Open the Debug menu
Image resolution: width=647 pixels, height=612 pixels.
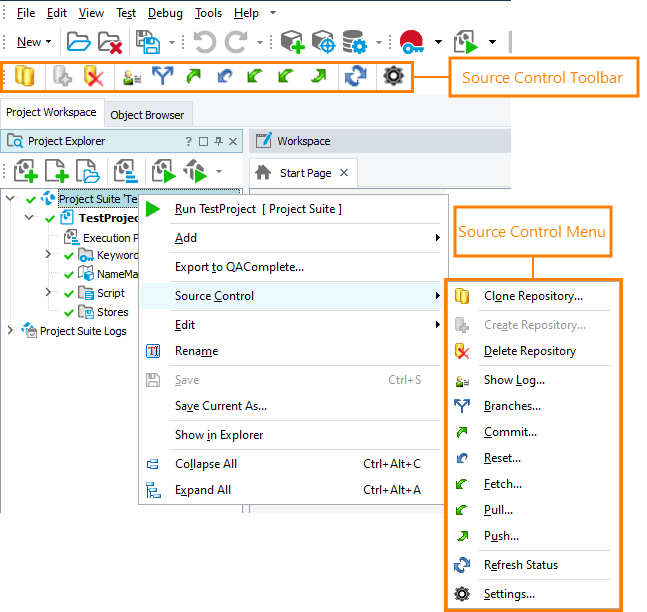[164, 13]
